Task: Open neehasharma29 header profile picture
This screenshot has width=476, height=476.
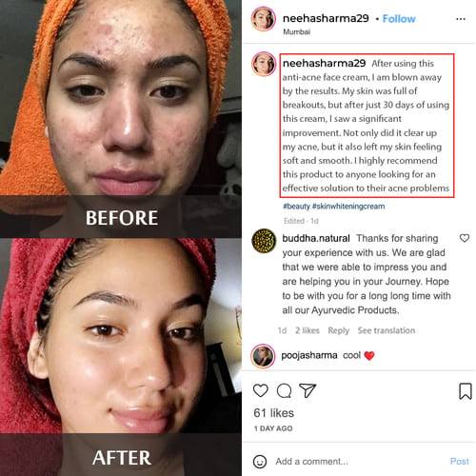Action: [x=264, y=19]
